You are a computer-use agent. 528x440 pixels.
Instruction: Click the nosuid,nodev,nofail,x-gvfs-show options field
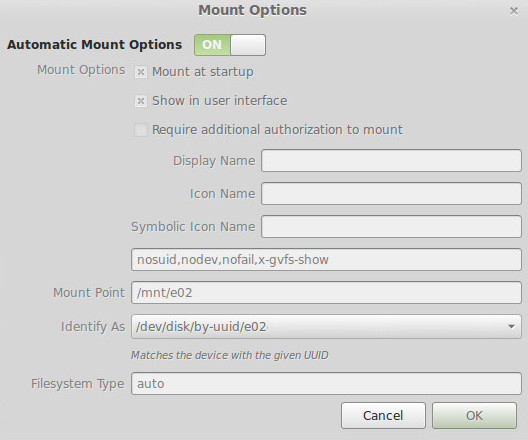click(x=326, y=260)
